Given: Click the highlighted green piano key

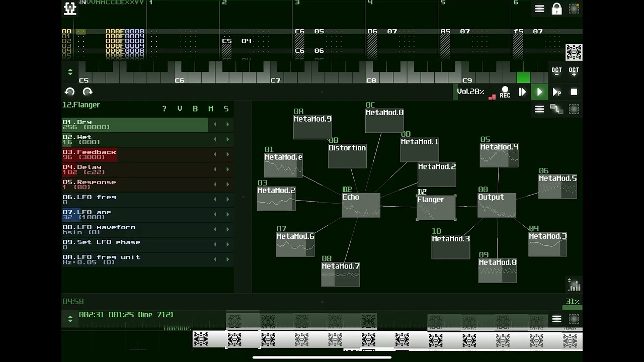Looking at the screenshot, I should pos(523,77).
